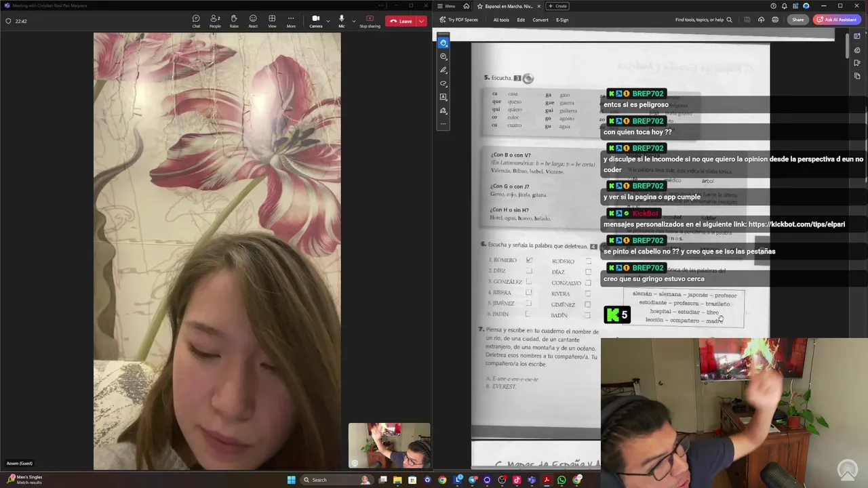Image resolution: width=868 pixels, height=488 pixels.
Task: Open Adobe apps grid icon
Action: pyautogui.click(x=795, y=6)
